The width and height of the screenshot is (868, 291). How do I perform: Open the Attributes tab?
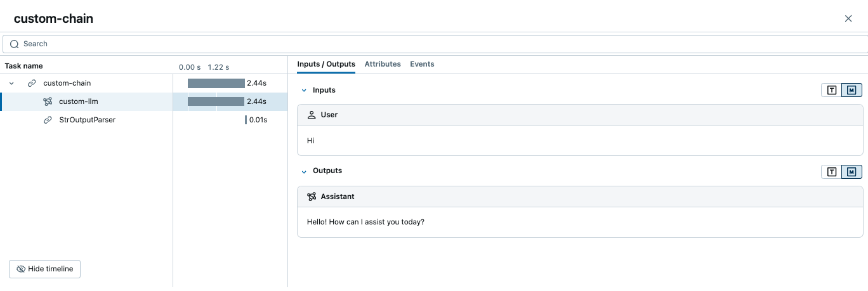383,64
